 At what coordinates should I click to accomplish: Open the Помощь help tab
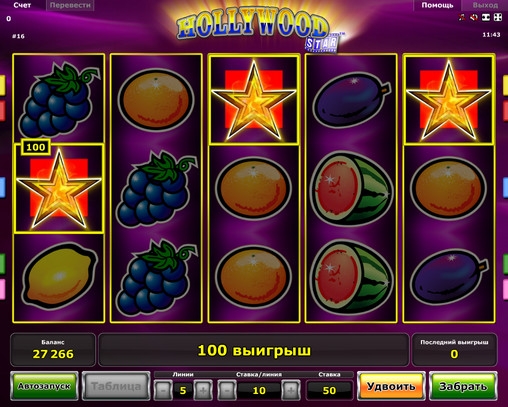tap(437, 5)
